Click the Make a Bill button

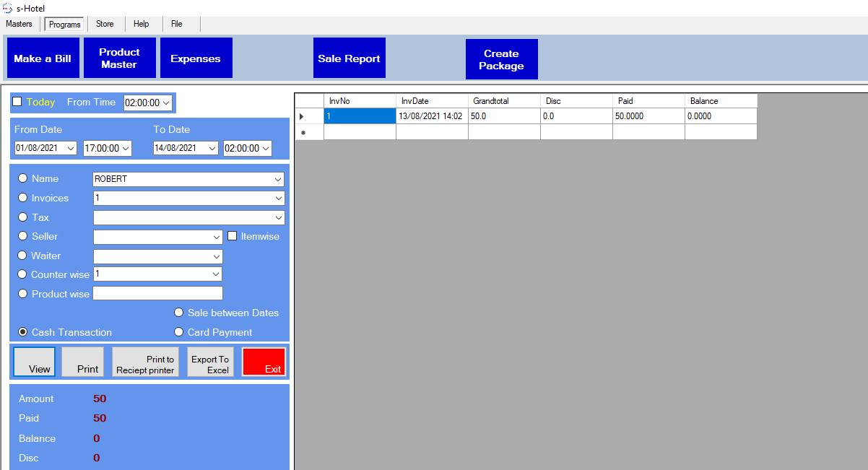(x=43, y=58)
